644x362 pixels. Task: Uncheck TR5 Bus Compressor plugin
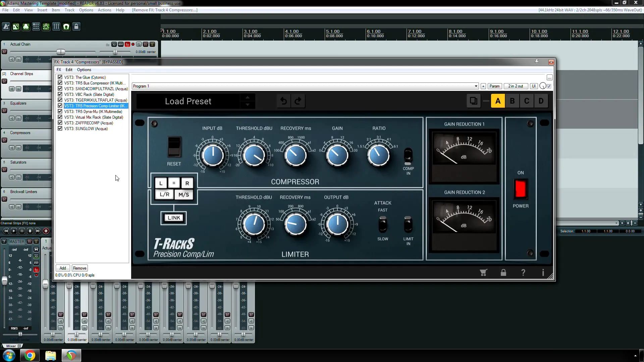pyautogui.click(x=60, y=83)
